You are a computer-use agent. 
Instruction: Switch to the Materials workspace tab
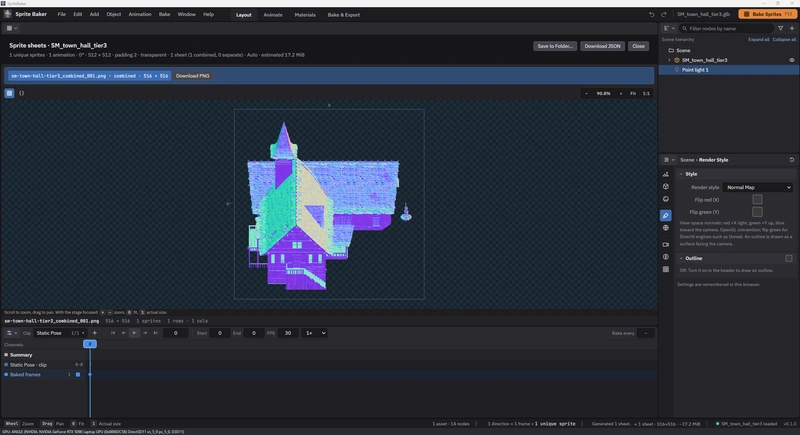point(305,15)
